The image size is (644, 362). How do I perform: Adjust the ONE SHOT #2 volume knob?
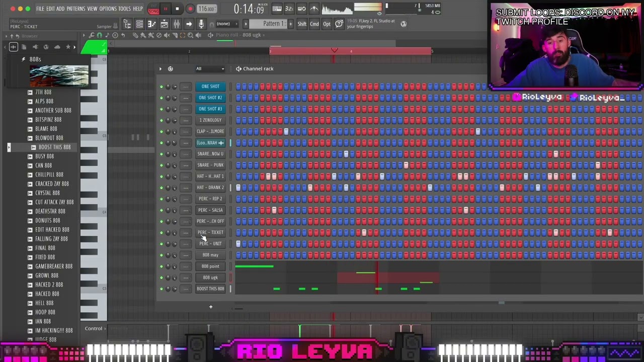click(x=175, y=98)
